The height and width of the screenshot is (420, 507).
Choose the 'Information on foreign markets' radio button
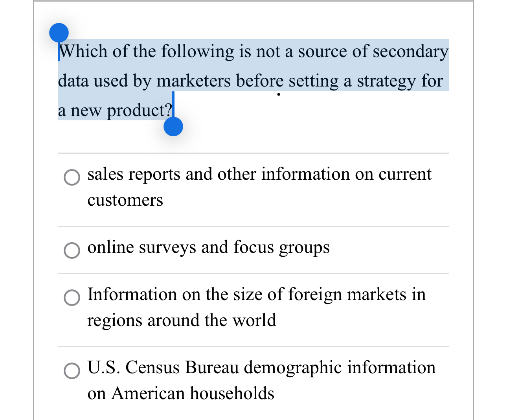[72, 298]
